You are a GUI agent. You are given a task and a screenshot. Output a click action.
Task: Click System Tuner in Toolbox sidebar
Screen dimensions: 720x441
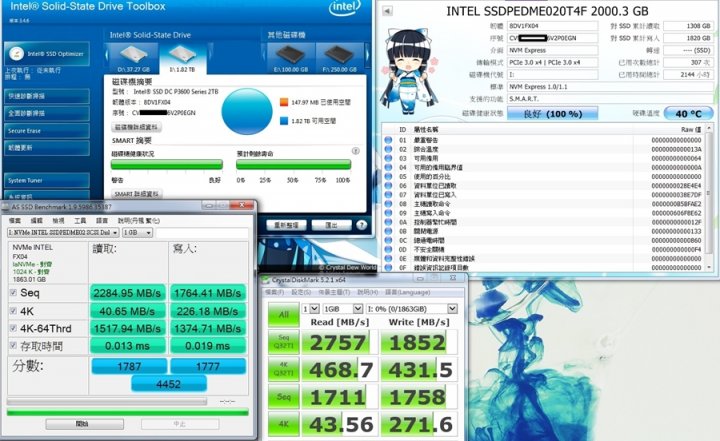tap(46, 181)
